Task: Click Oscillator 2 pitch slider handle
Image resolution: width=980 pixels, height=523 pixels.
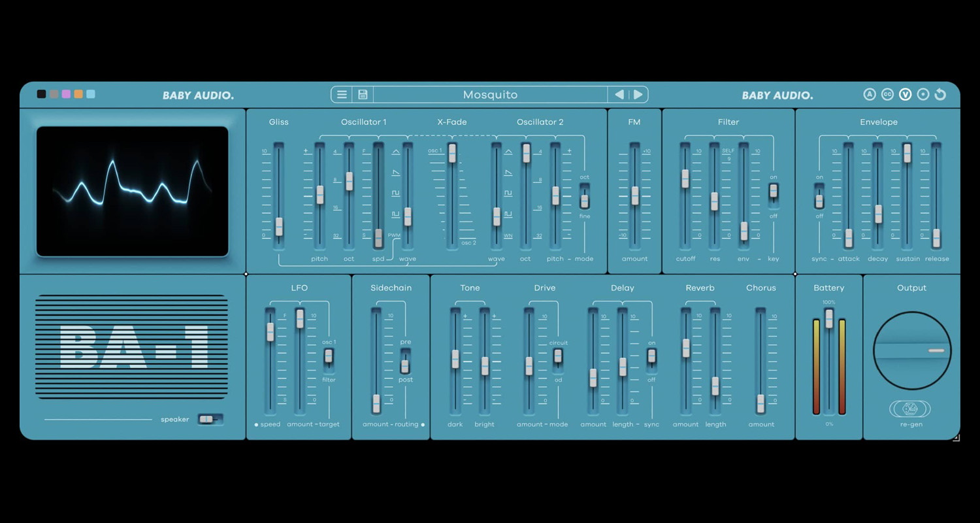Action: [x=555, y=195]
